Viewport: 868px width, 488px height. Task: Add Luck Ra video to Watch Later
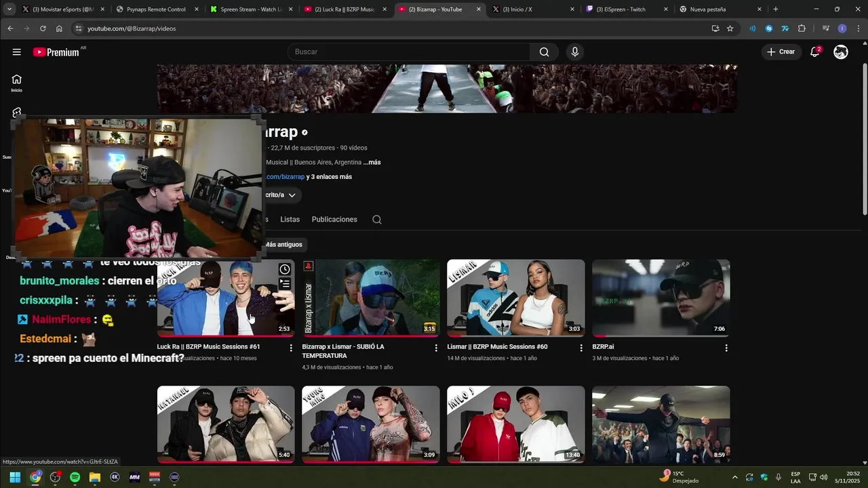[x=285, y=270]
